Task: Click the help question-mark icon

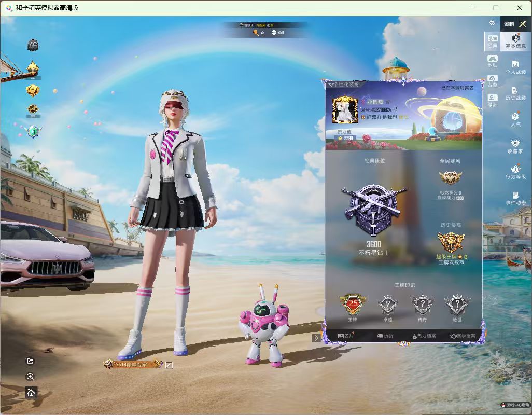Action: pos(492,23)
